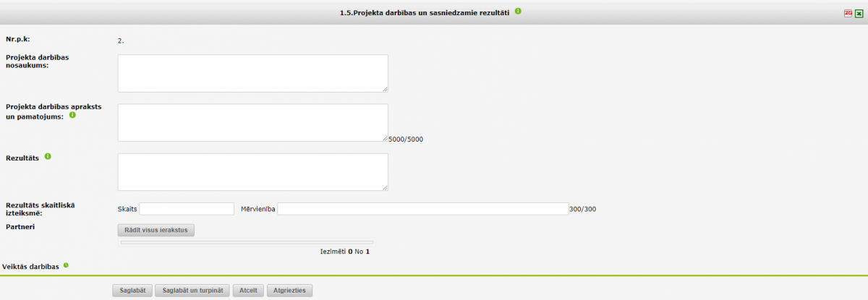Viewport: 868px width, 300px height.
Task: Export the form to Excel
Action: (859, 13)
